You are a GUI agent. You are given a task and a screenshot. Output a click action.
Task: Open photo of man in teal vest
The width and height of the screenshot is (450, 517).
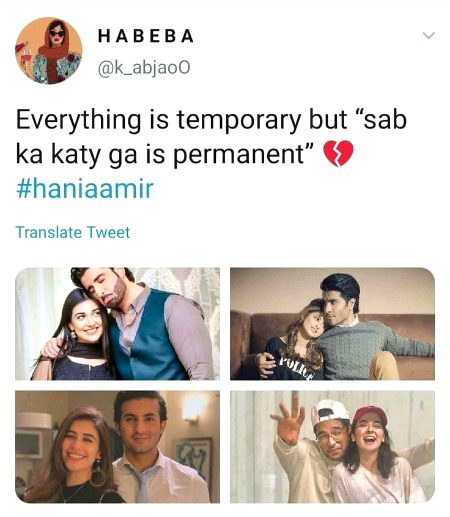(117, 324)
